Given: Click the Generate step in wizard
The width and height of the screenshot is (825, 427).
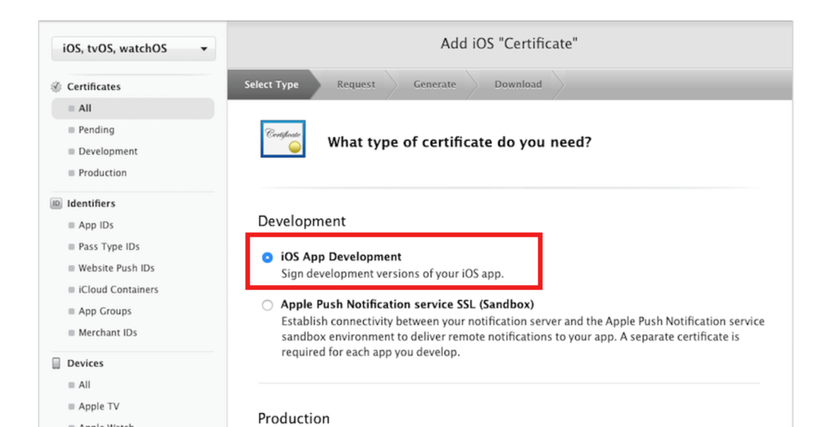Looking at the screenshot, I should 435,85.
